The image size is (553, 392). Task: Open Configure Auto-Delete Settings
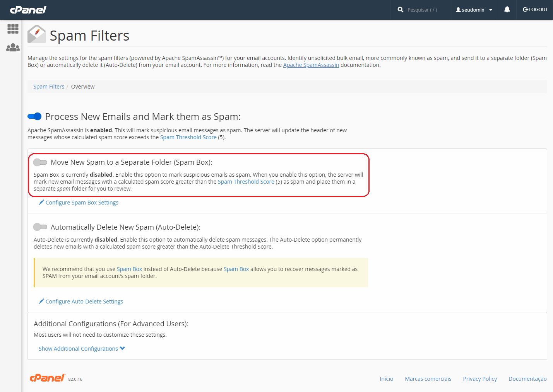point(84,302)
